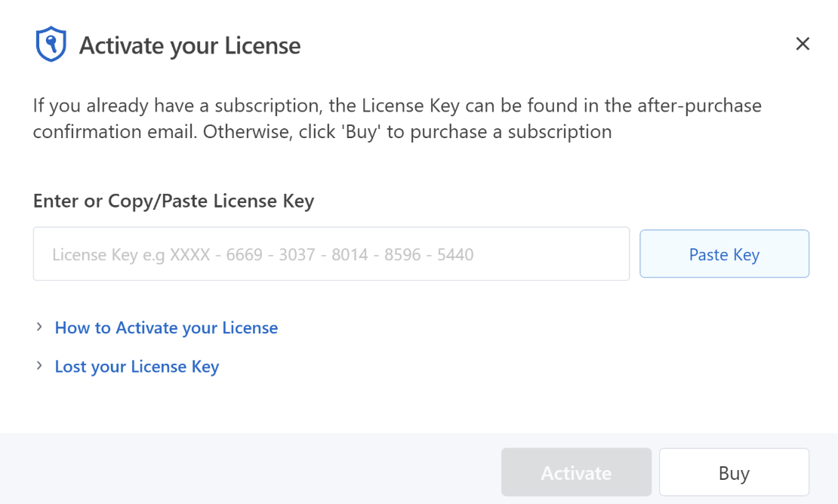Focus the License Key input field
Image resolution: width=838 pixels, height=504 pixels.
coord(331,254)
